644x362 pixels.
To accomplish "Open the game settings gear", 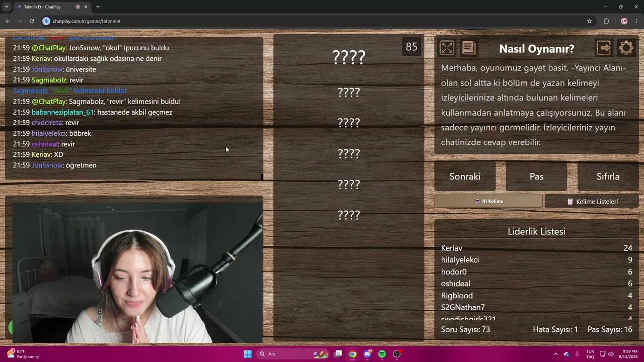I will [x=626, y=48].
